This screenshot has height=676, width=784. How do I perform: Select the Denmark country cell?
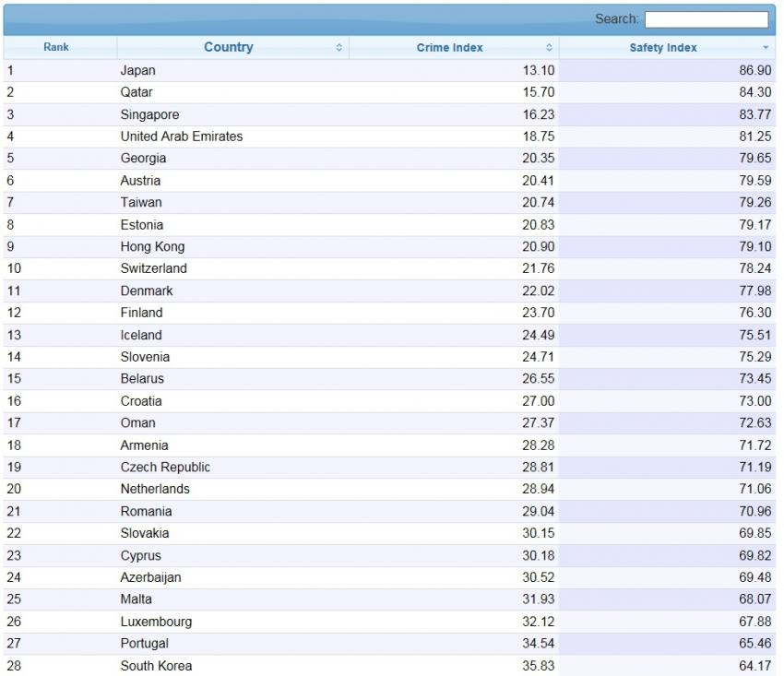pos(233,291)
